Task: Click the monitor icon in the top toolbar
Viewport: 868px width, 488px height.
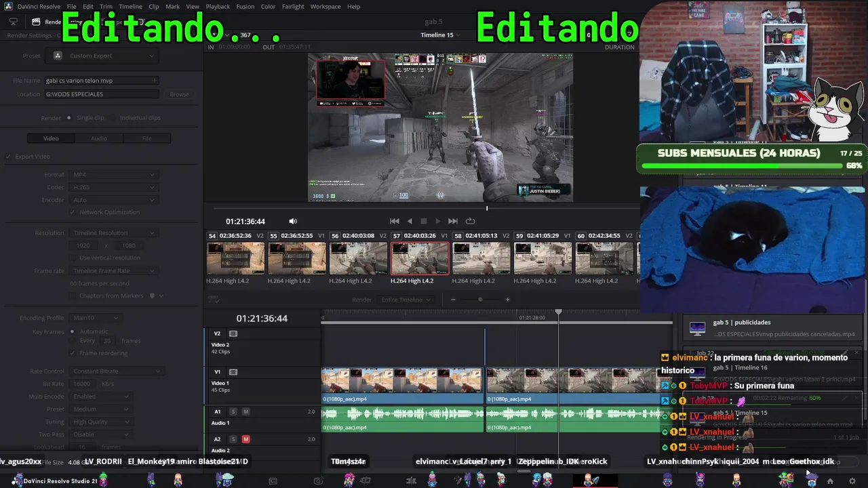Action: (13, 22)
